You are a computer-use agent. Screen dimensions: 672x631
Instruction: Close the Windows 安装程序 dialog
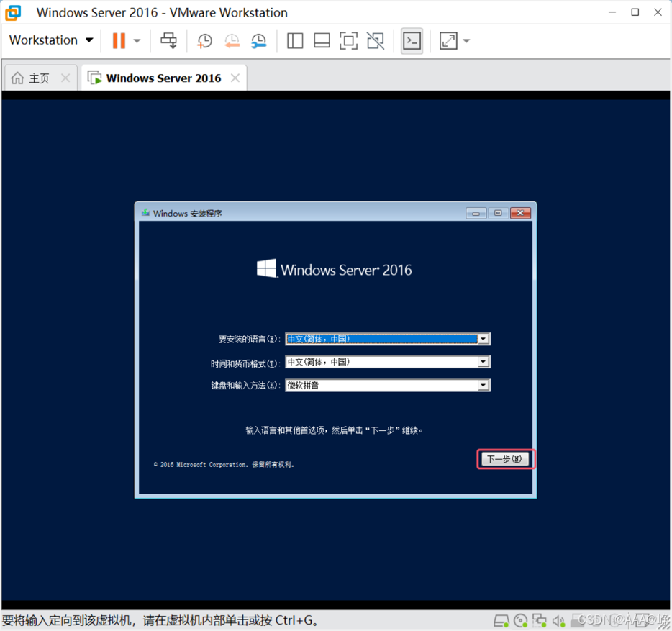520,213
